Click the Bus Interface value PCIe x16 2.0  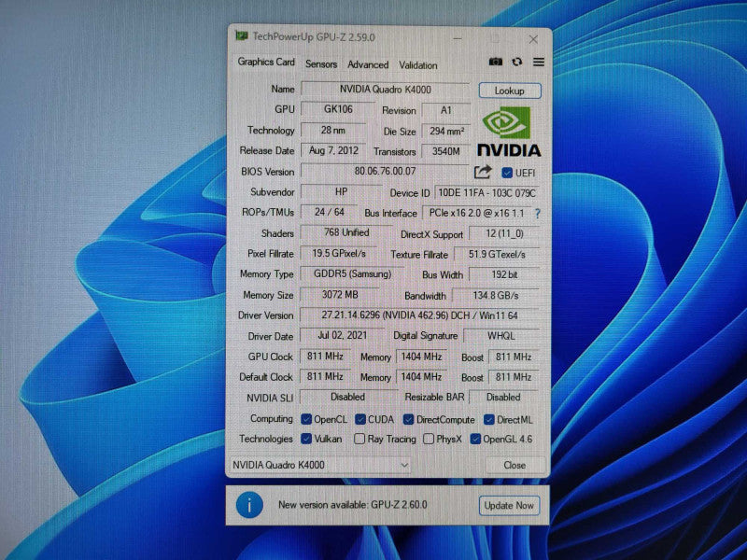pyautogui.click(x=476, y=213)
